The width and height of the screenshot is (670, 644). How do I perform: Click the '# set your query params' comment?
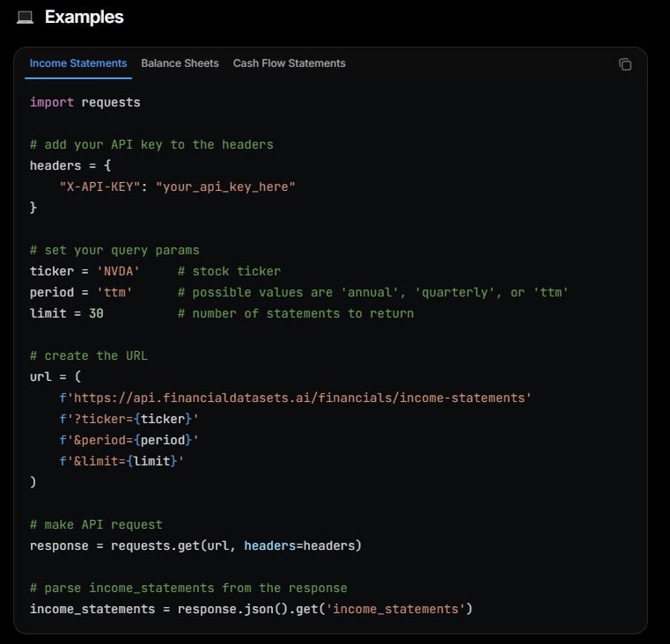(x=114, y=250)
